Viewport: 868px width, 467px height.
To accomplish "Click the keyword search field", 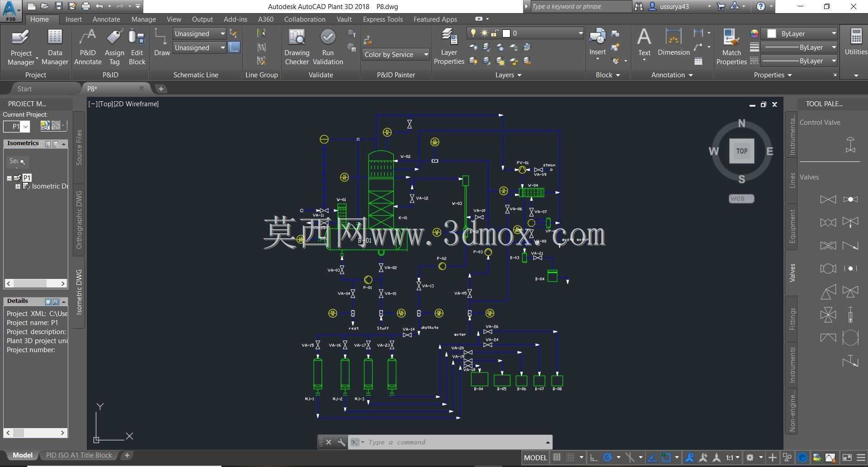I will pyautogui.click(x=580, y=6).
